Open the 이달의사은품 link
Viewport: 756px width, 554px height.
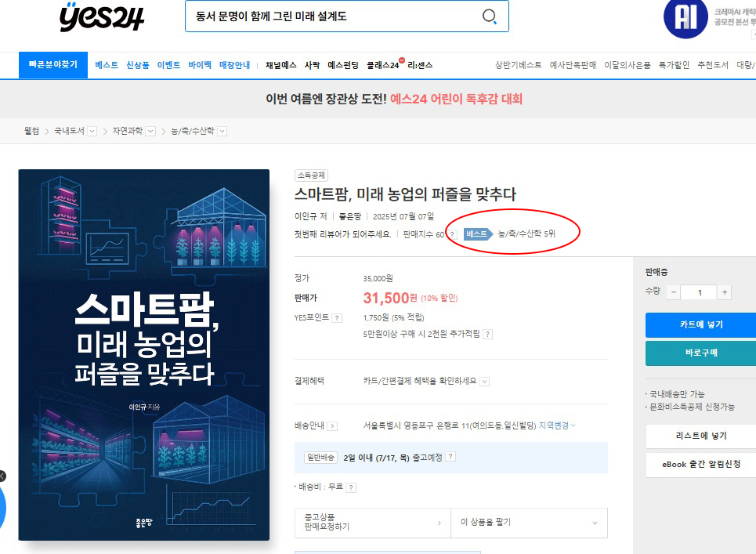628,65
